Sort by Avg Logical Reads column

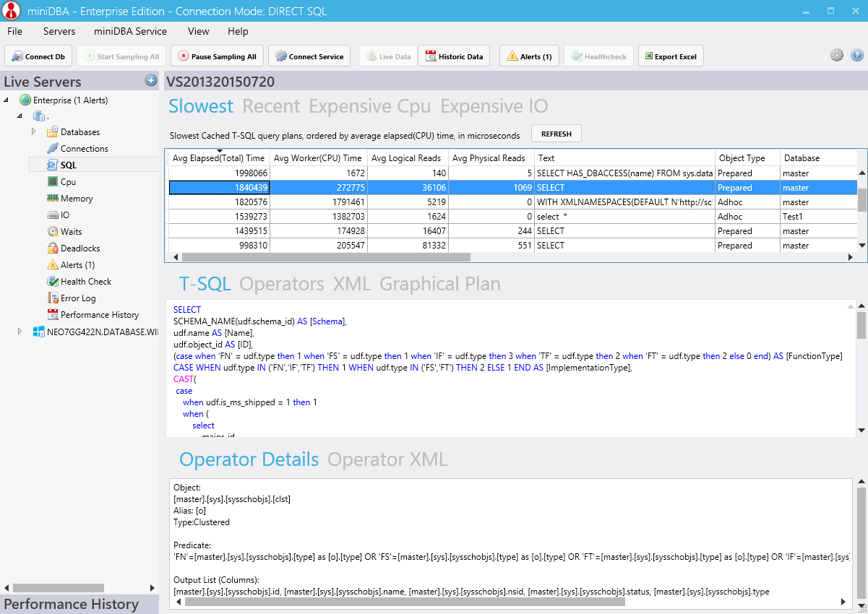point(408,158)
